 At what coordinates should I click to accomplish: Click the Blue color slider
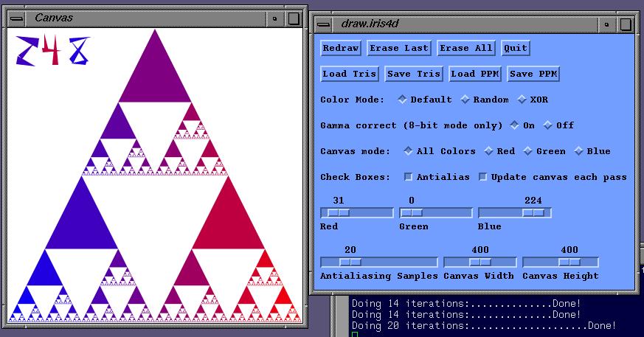pos(514,212)
